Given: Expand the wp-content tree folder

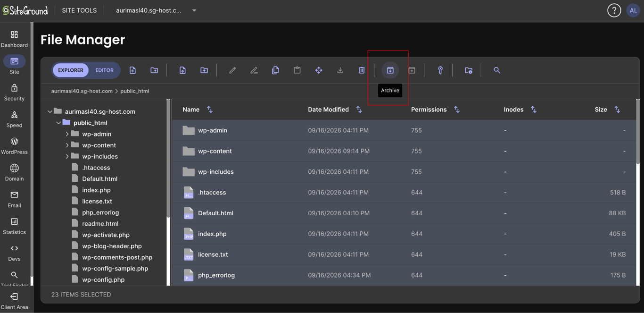Looking at the screenshot, I should pyautogui.click(x=67, y=145).
